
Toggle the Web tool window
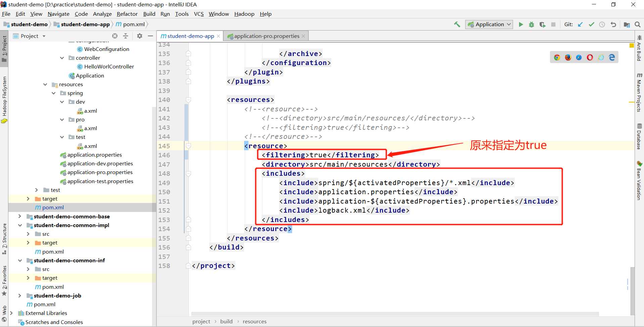click(4, 314)
